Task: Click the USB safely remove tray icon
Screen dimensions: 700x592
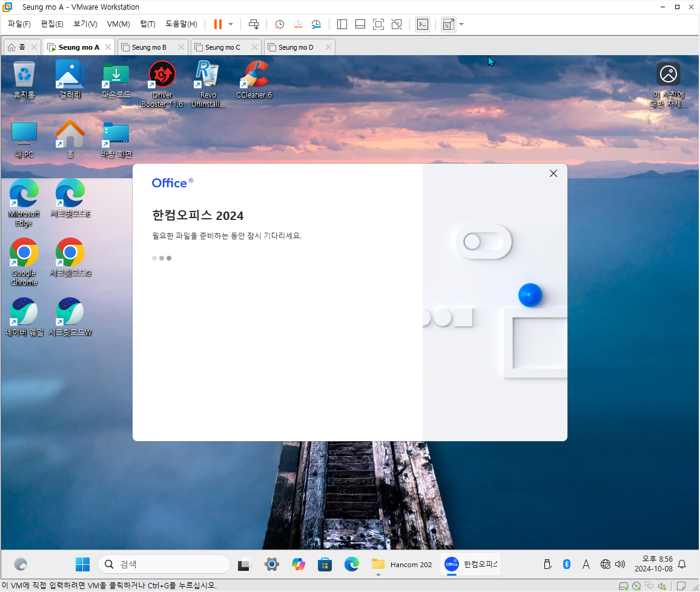Action: click(548, 564)
